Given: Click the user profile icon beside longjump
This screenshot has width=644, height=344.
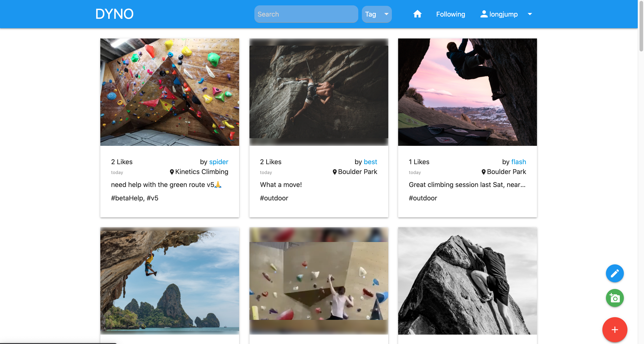Looking at the screenshot, I should (x=484, y=14).
